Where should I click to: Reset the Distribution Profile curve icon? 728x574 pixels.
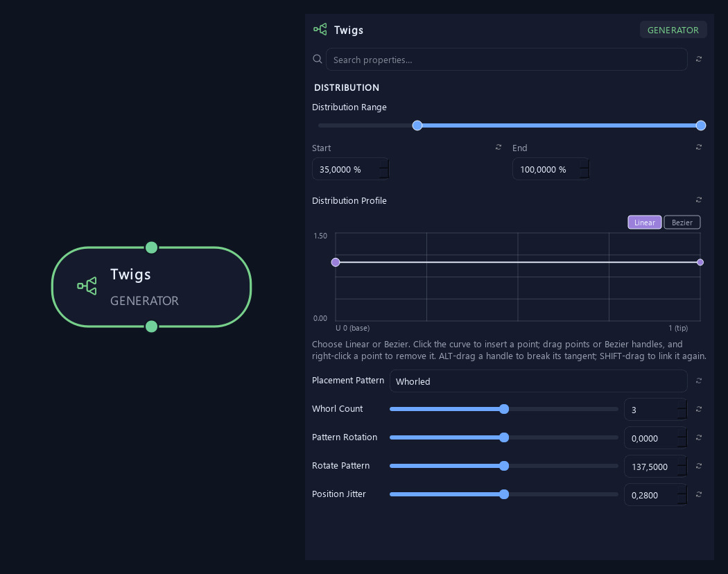(x=699, y=200)
